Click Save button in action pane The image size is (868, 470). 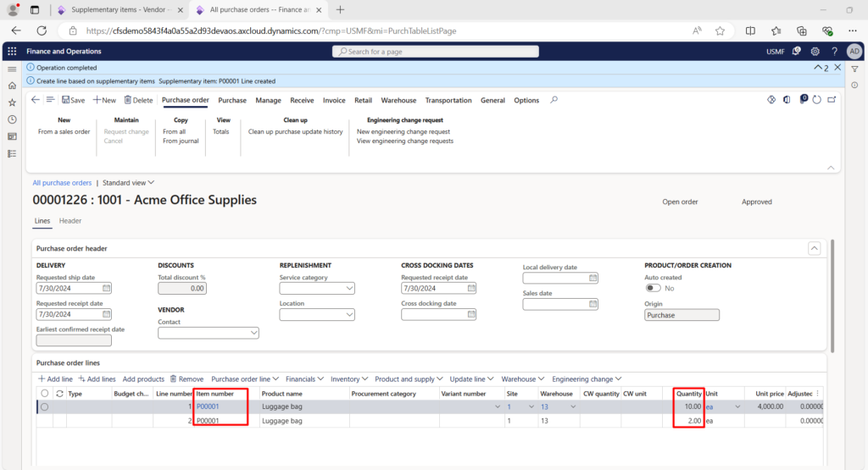tap(73, 100)
